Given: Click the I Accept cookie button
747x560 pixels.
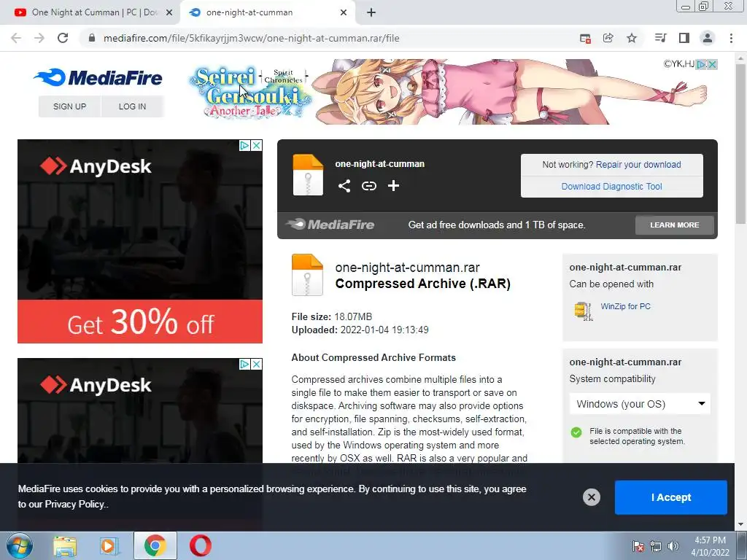Looking at the screenshot, I should coord(671,497).
